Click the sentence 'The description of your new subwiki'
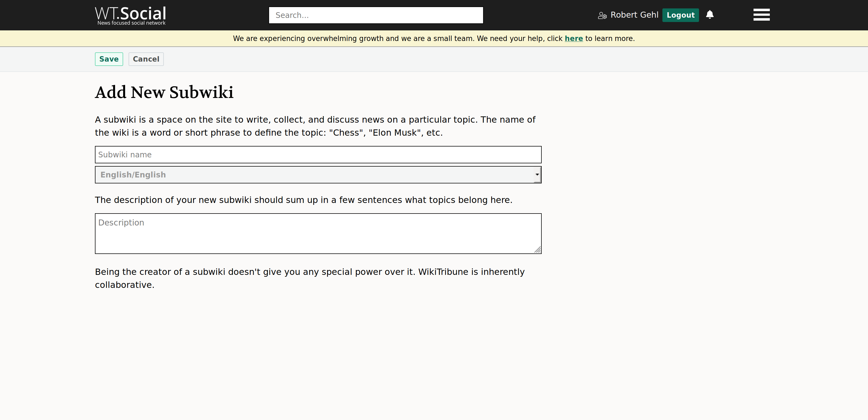 303,200
